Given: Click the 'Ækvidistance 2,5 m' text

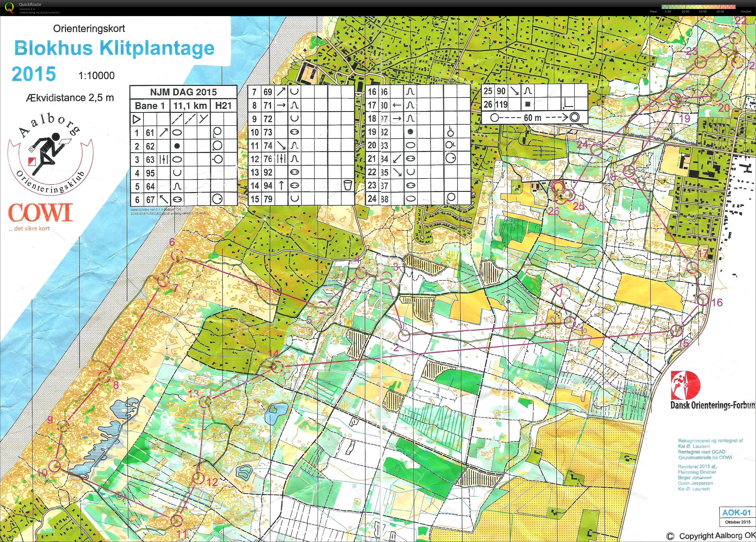Looking at the screenshot, I should coord(70,98).
